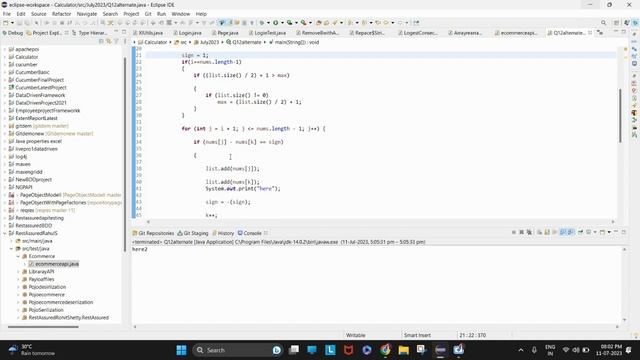Click the toolbar Search magnifier icon
640x360 pixels.
pyautogui.click(x=603, y=23)
